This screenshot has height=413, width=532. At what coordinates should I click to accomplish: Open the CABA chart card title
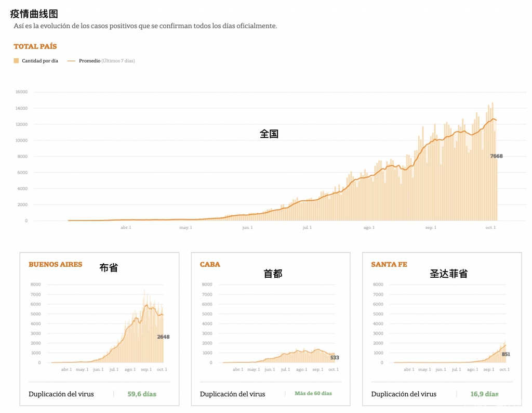pos(210,264)
